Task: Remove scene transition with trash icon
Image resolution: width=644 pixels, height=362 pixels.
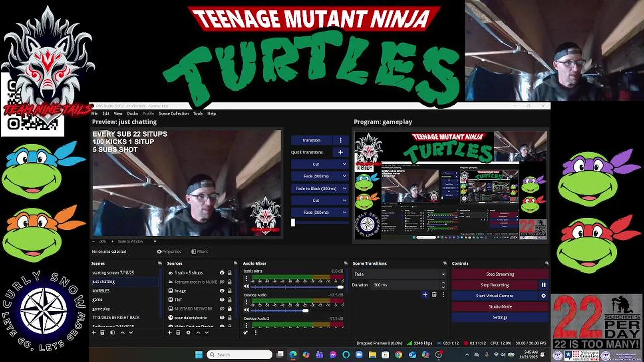Action: pyautogui.click(x=434, y=295)
